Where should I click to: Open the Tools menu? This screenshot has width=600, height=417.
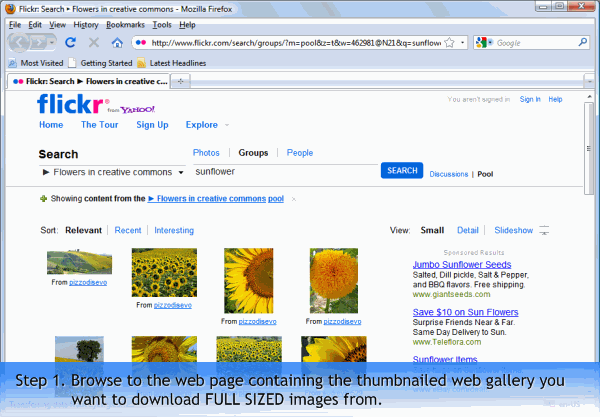pos(162,25)
